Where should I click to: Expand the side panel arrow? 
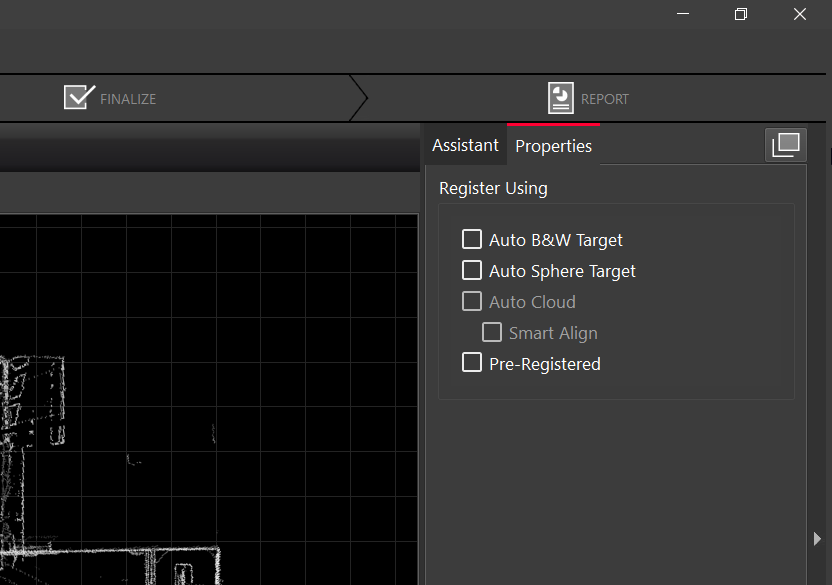click(x=817, y=539)
